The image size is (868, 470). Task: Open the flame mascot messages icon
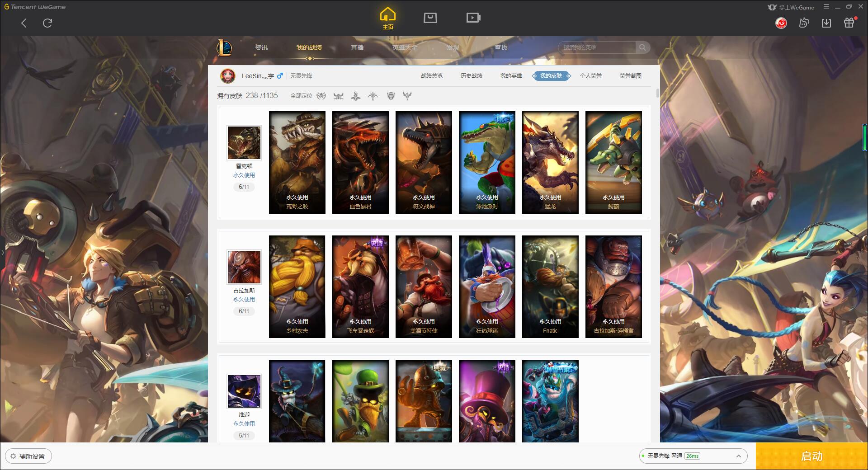(x=804, y=23)
